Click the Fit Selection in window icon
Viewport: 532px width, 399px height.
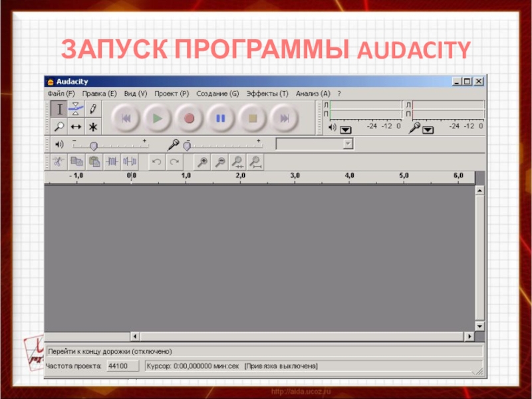237,162
